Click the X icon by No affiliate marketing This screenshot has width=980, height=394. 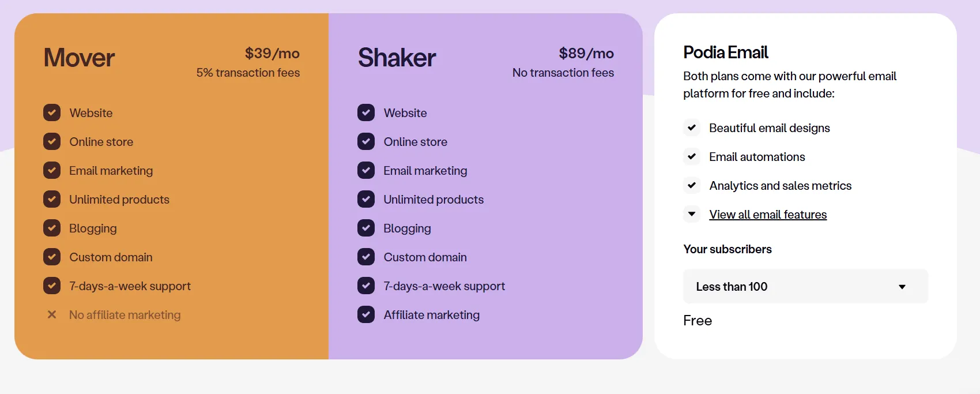pos(52,314)
